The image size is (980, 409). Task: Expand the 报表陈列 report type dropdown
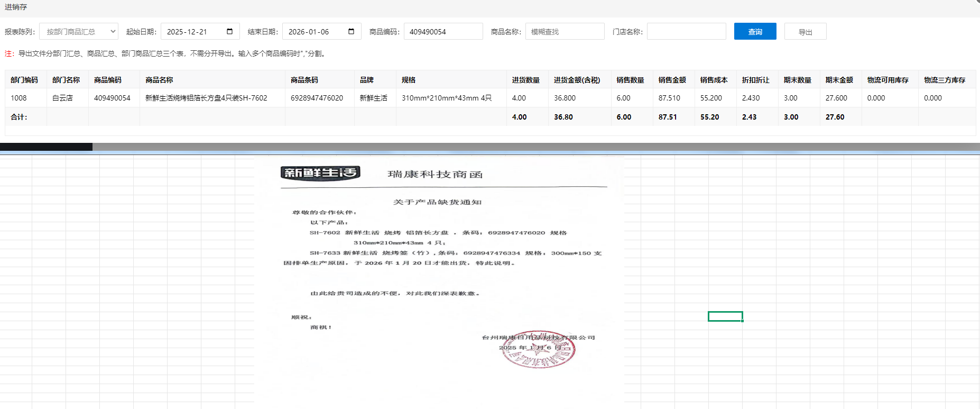click(79, 32)
